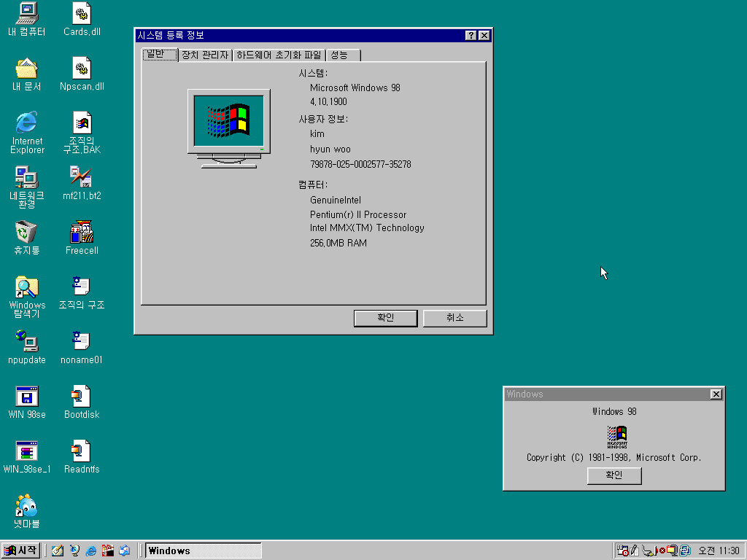Viewport: 747px width, 560px height.
Task: Click the Task Scheduler tray icon
Action: click(x=622, y=551)
